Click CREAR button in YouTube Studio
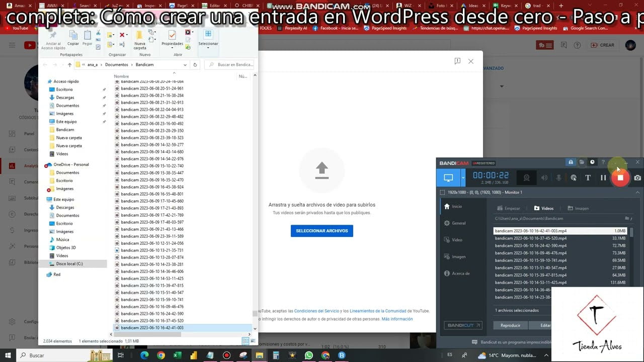Screen dimensions: 644x362 (602, 45)
